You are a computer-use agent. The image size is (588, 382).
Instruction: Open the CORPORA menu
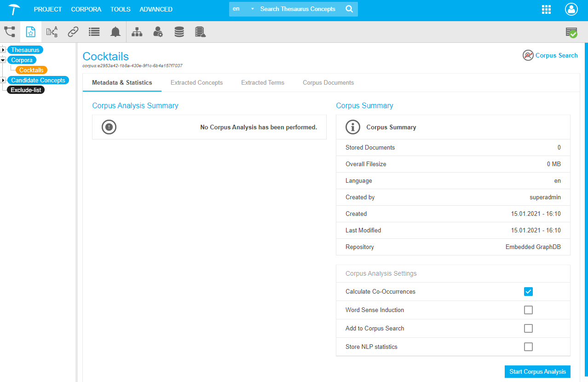point(86,9)
